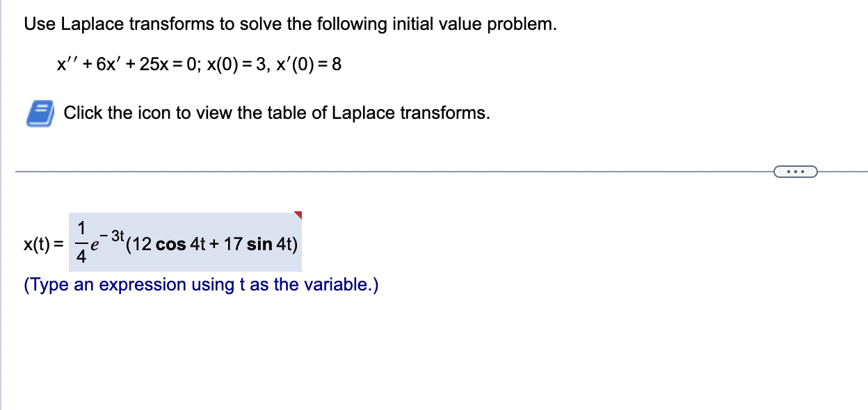Click the x(t) = label before the answer

42,243
